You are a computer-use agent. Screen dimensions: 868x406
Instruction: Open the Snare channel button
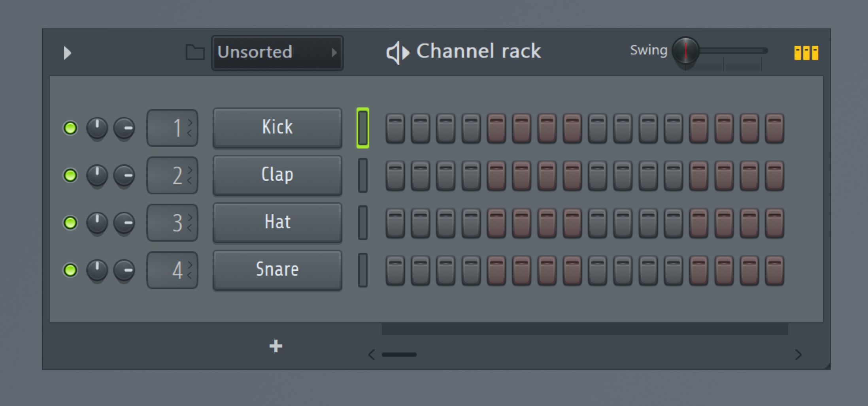coord(277,270)
